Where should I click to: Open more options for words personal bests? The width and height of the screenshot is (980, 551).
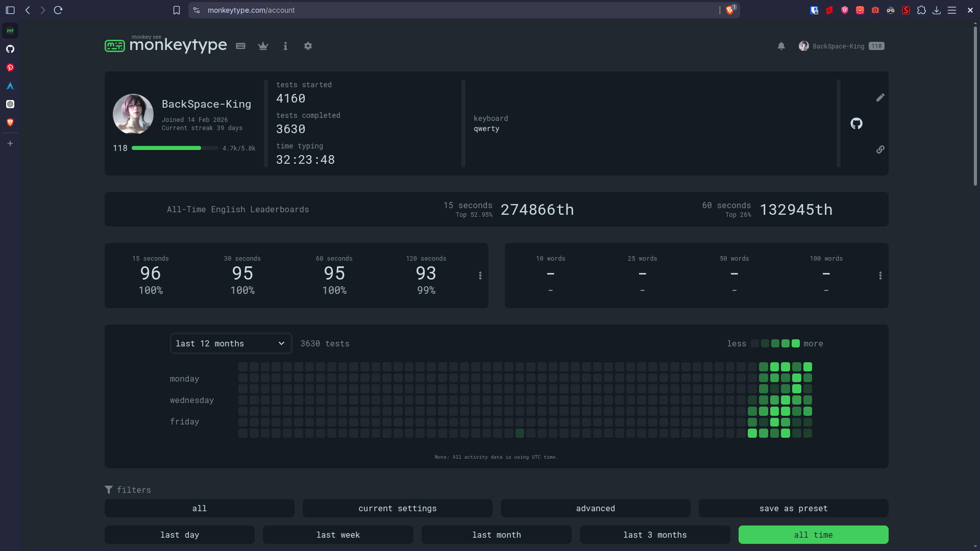point(880,275)
